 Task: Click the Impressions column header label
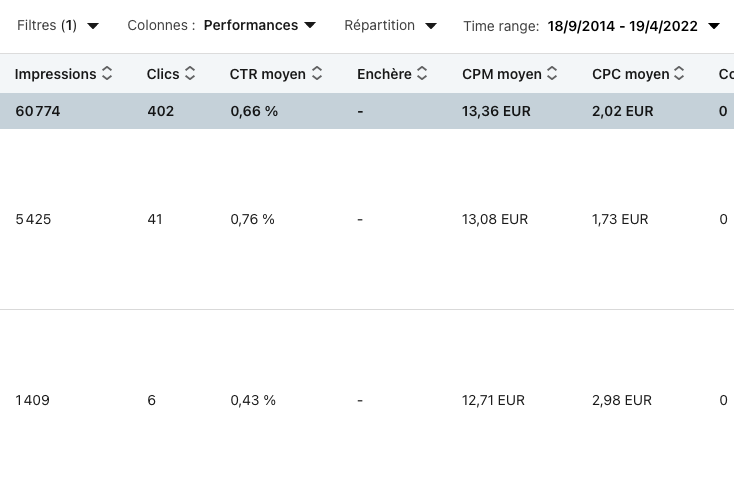point(56,74)
